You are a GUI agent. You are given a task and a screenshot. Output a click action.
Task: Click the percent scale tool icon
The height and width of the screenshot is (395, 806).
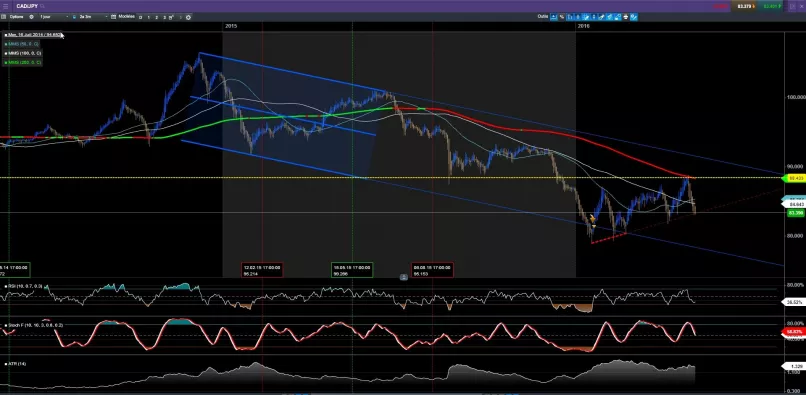tap(562, 17)
